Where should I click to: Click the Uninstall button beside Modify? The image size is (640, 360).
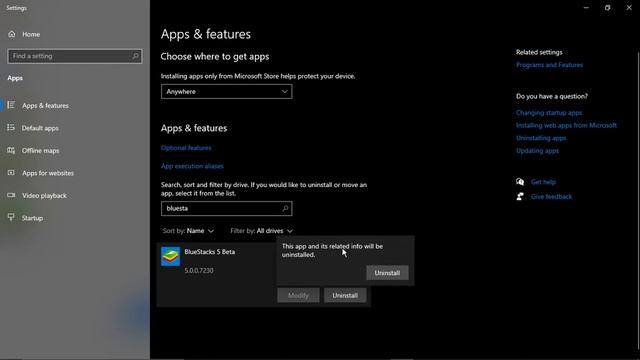[x=345, y=295]
